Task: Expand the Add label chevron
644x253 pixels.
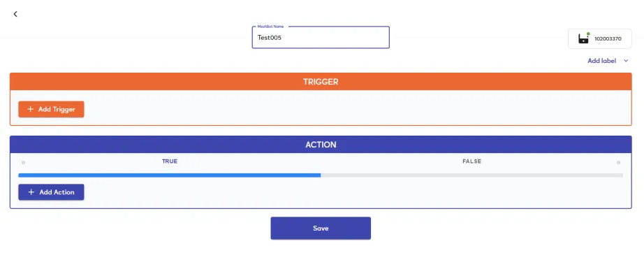Action: (626, 61)
